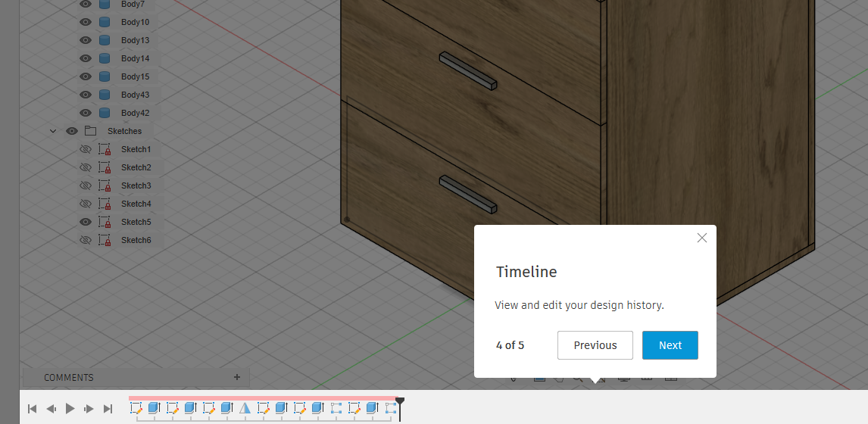Select the Sketches folder label
This screenshot has height=424, width=868.
(124, 131)
